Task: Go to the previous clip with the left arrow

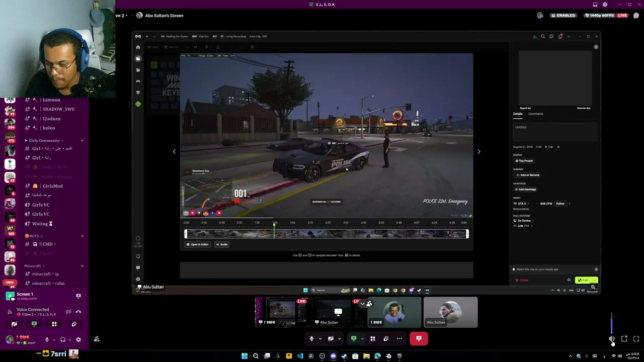Action: point(174,151)
